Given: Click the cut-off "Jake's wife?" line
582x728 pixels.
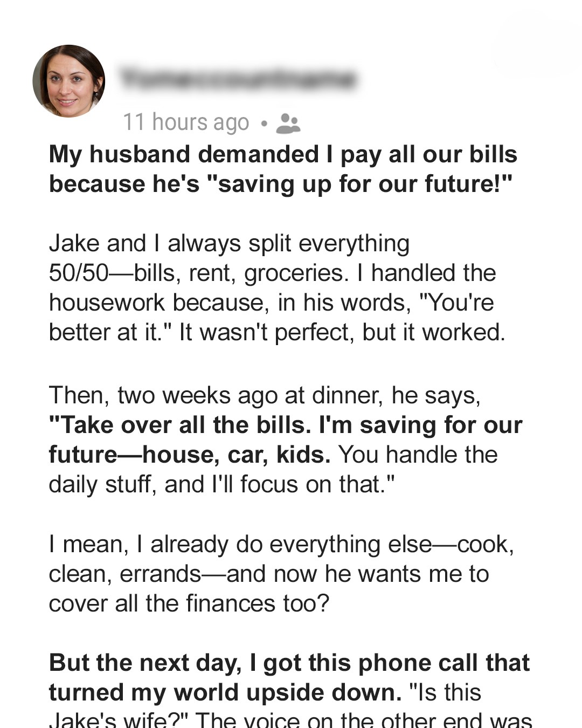Looking at the screenshot, I should click(290, 720).
